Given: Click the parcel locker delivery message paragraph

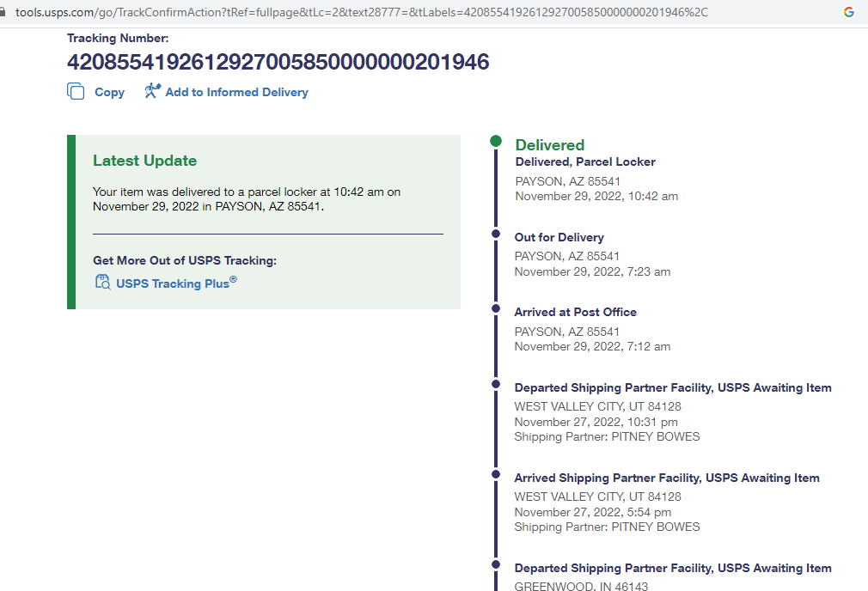Looking at the screenshot, I should pyautogui.click(x=246, y=199).
